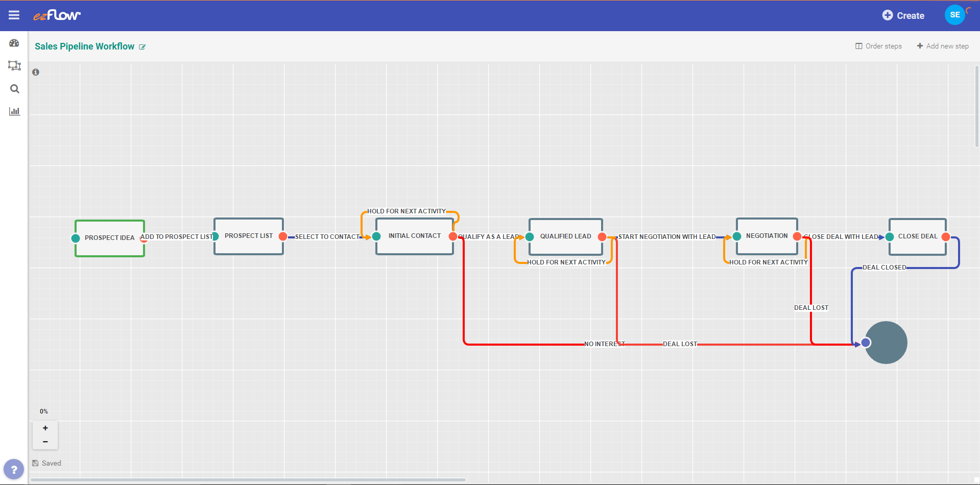Click the red output dot on INITIAL CONTACT

(x=453, y=236)
